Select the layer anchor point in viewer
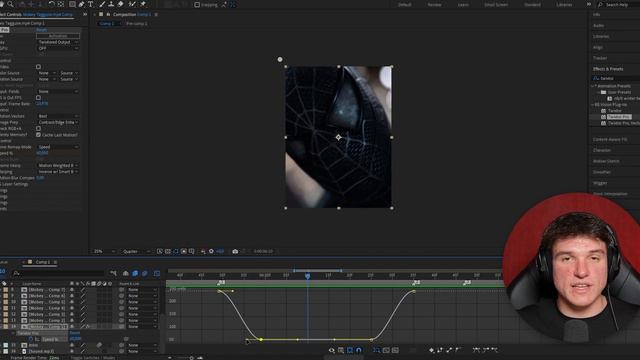The width and height of the screenshot is (640, 360). point(338,137)
